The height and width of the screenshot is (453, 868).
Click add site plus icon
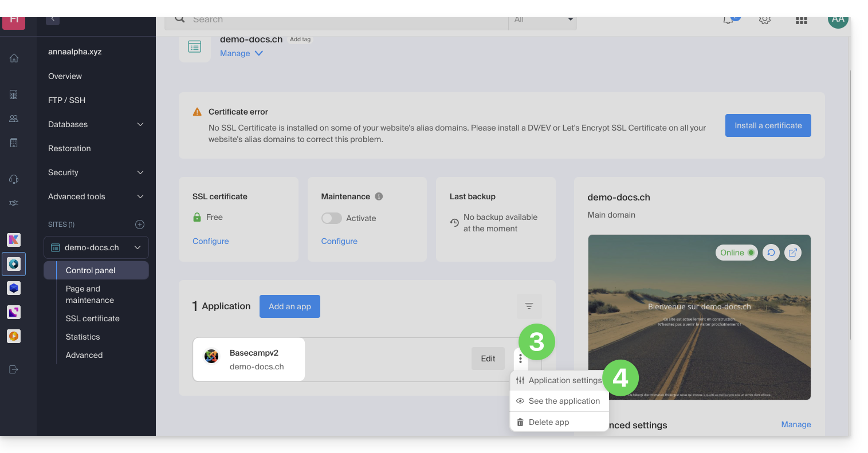pyautogui.click(x=139, y=224)
